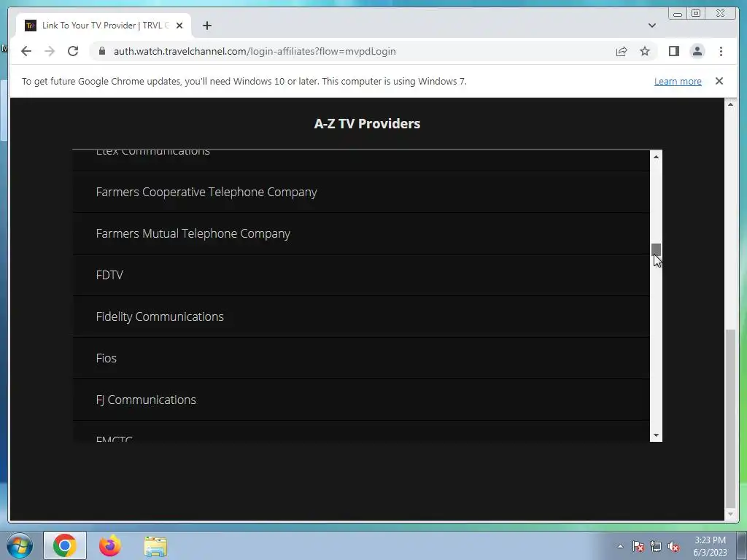The height and width of the screenshot is (560, 747).
Task: Restore down the Chrome window
Action: [696, 13]
